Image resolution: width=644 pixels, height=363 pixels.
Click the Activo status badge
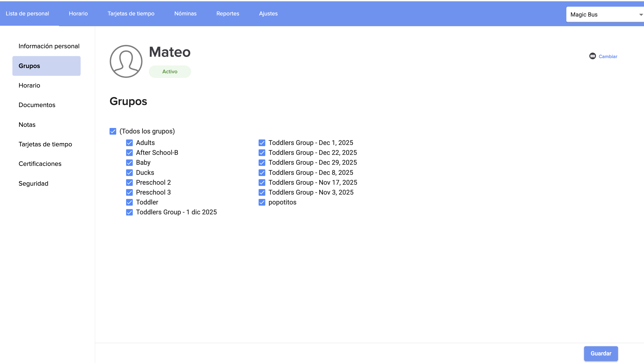(170, 71)
